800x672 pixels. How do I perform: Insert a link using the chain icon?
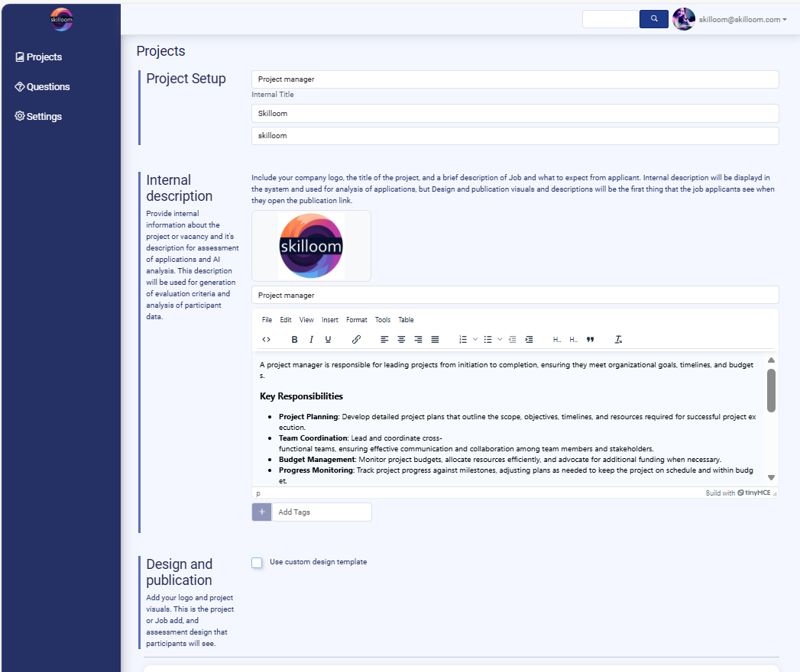tap(356, 340)
